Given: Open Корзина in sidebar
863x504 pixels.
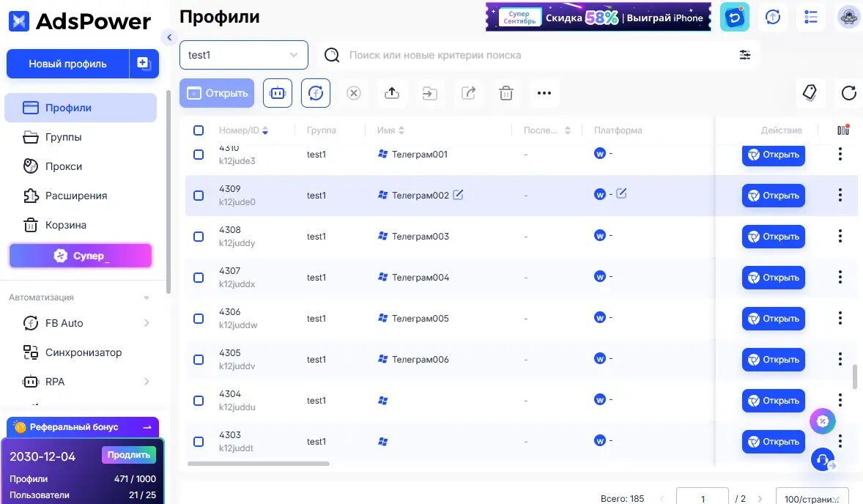Looking at the screenshot, I should [x=81, y=225].
